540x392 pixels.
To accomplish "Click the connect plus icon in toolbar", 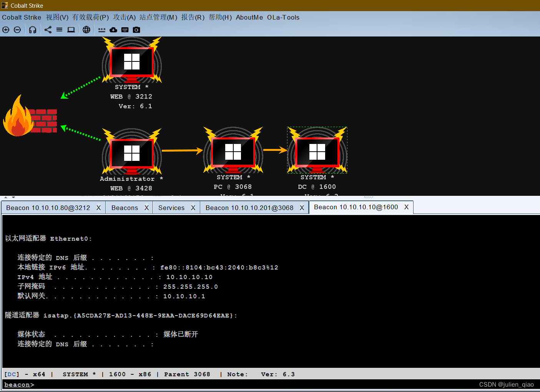I will pyautogui.click(x=6, y=30).
